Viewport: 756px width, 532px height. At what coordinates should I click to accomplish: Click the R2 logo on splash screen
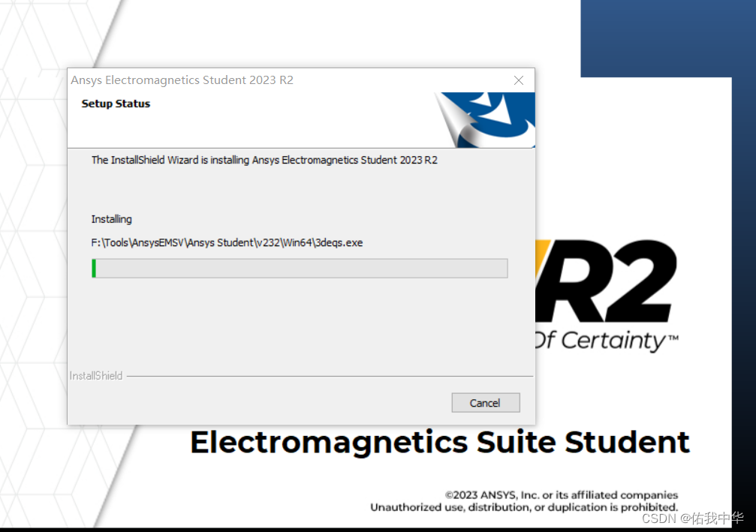click(x=606, y=281)
